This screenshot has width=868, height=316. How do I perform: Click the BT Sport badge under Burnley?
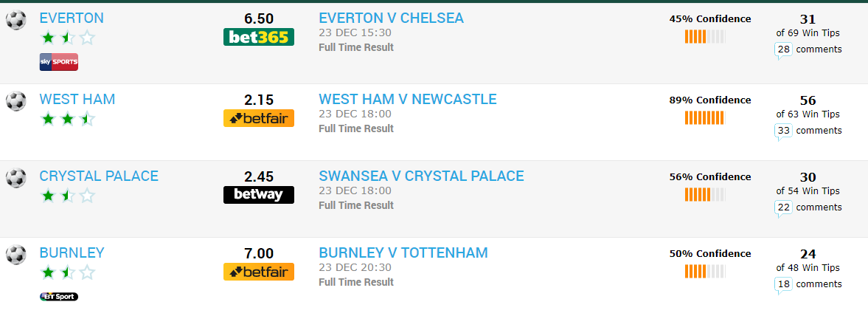click(x=59, y=297)
